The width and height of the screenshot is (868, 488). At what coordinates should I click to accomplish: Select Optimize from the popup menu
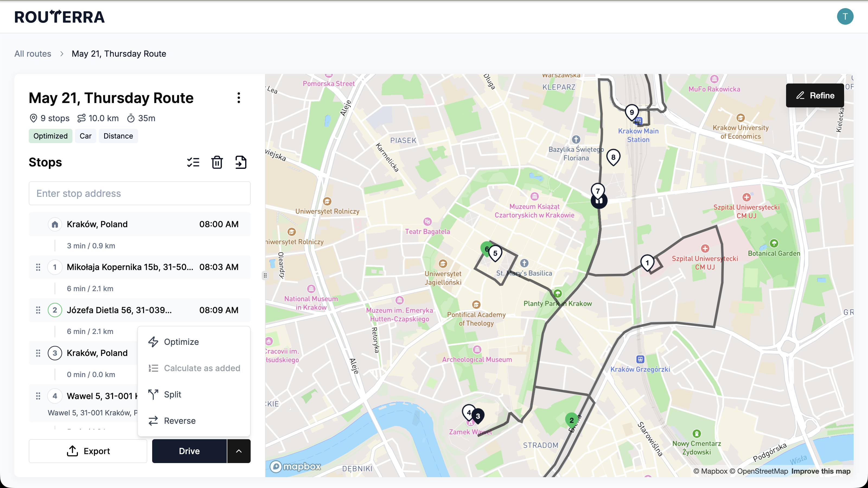[x=194, y=342]
